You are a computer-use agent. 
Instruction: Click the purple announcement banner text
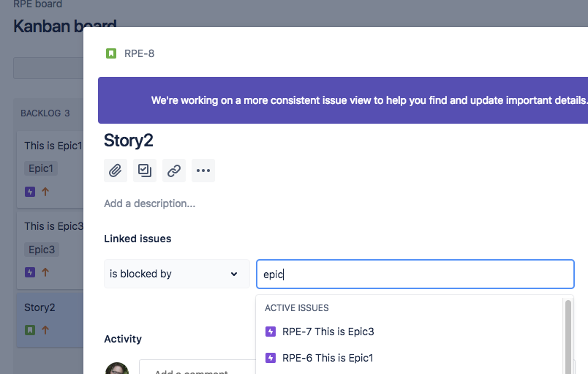coord(369,100)
